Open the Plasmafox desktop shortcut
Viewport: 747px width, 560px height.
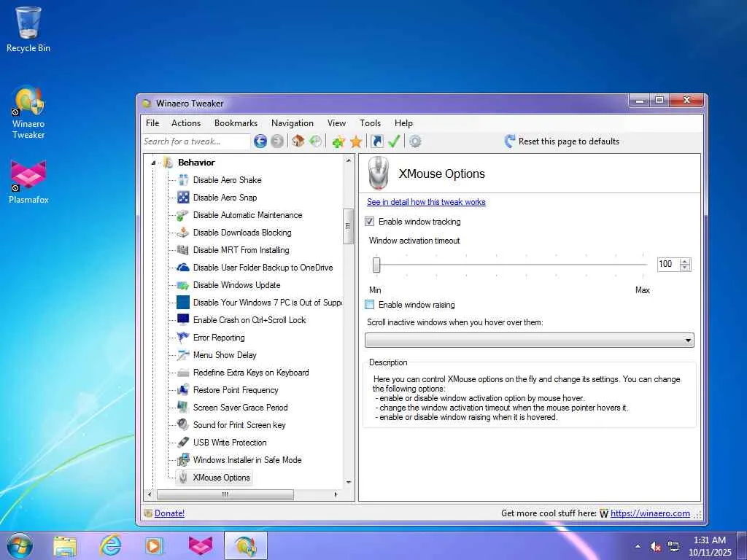pos(28,182)
